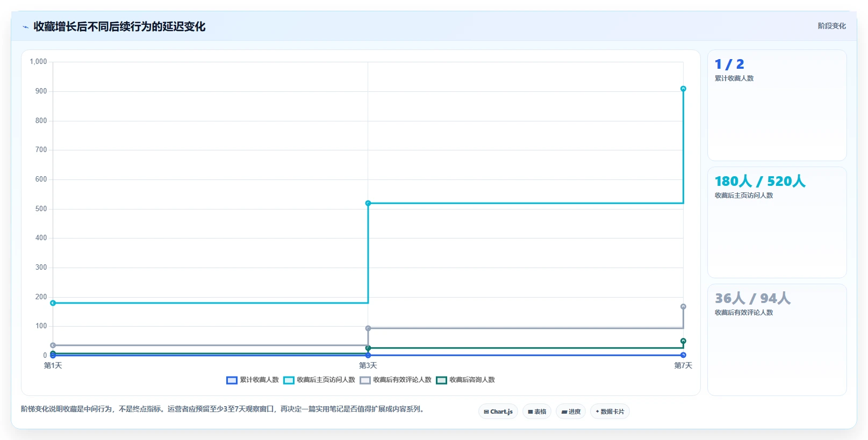Open the 收藏后主页访问人数 stat card
This screenshot has width=868, height=440.
777,222
